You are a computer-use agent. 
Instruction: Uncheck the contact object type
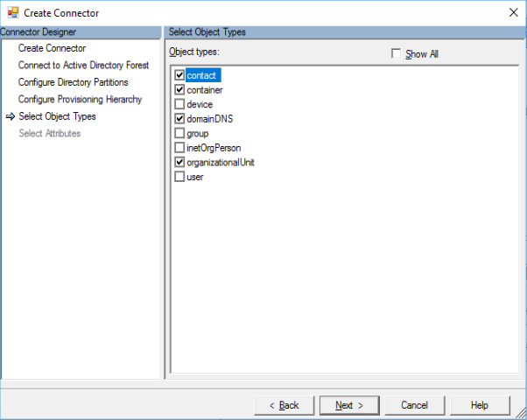[x=179, y=75]
